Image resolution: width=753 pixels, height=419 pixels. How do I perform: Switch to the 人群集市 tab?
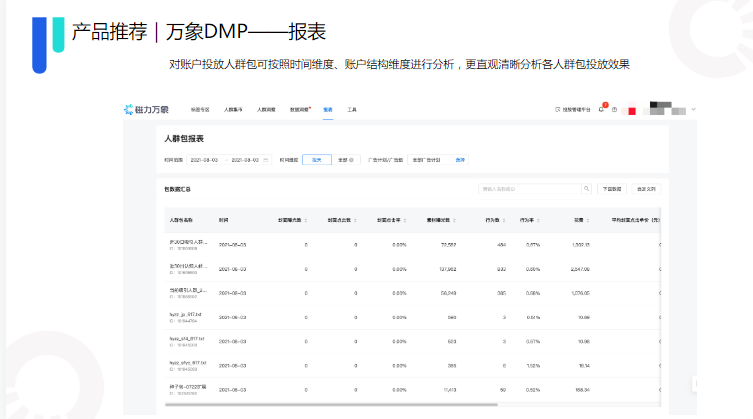(x=233, y=110)
